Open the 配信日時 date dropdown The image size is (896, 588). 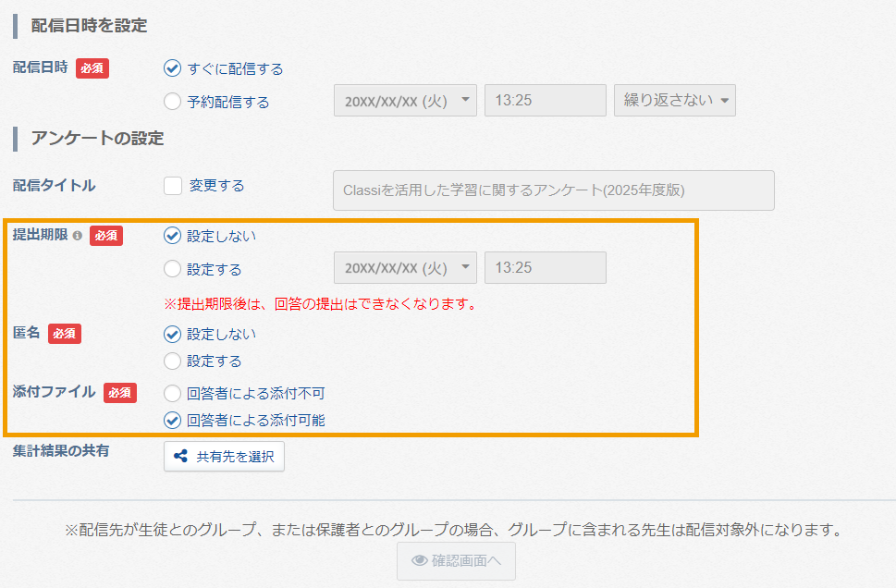tap(405, 101)
